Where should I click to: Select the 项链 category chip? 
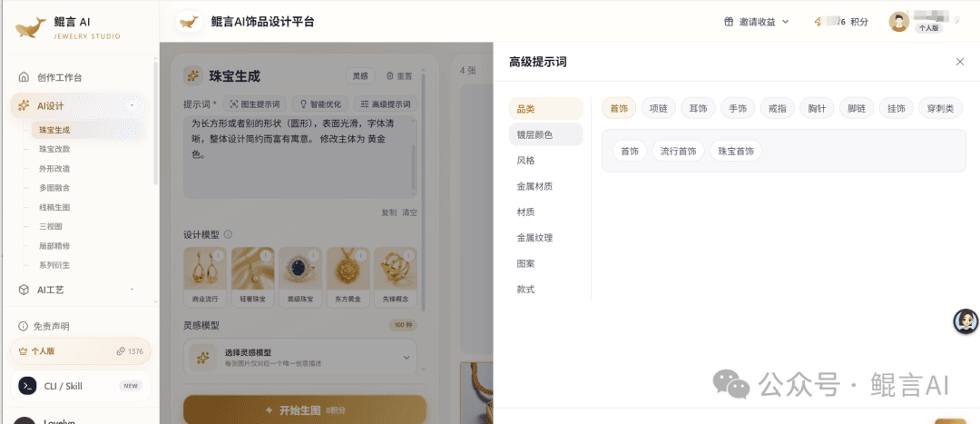tap(658, 108)
